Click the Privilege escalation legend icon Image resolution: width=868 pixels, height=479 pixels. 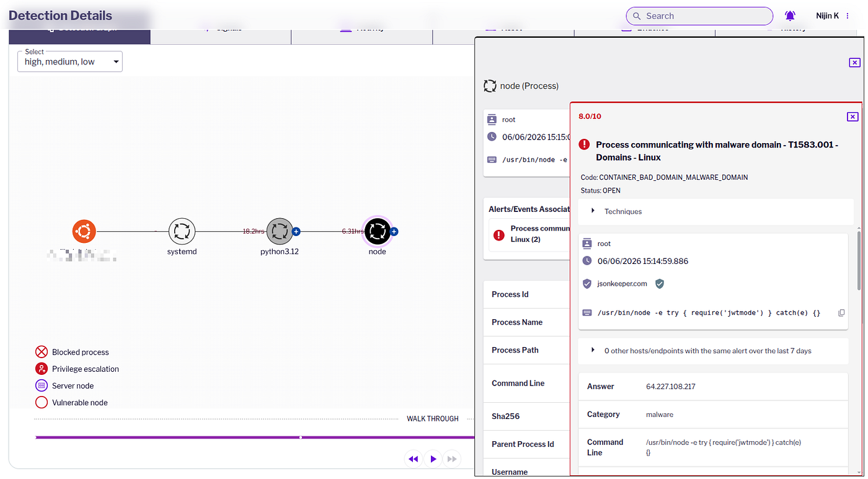(x=42, y=369)
